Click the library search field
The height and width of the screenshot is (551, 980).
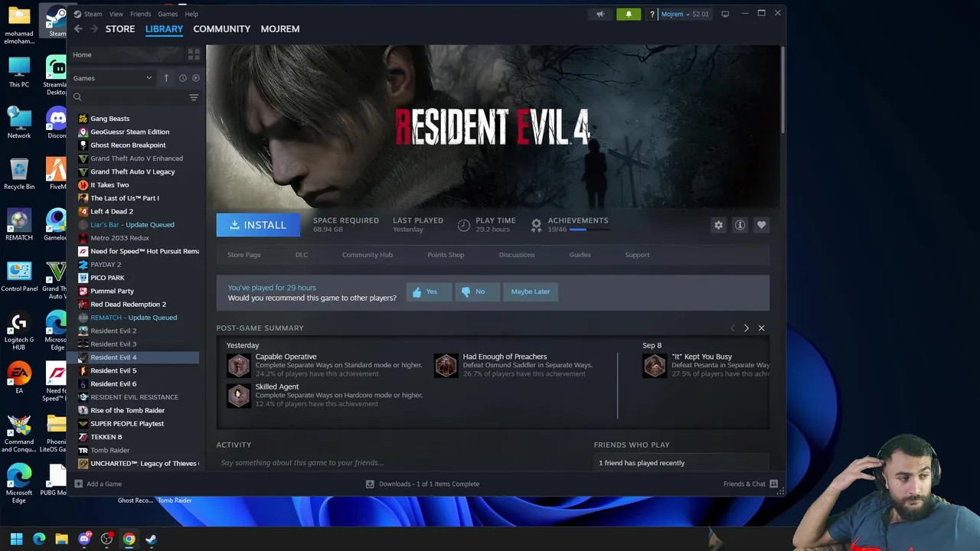[129, 97]
